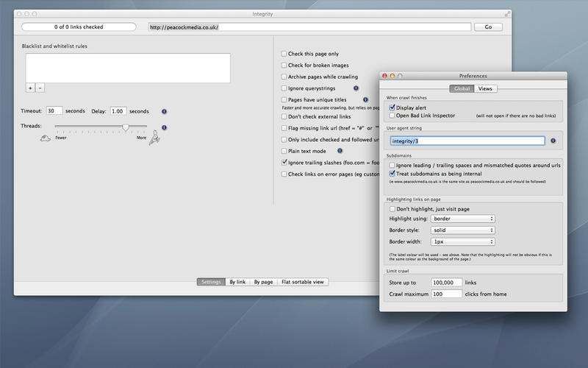Uncheck Display alert in Preferences
This screenshot has width=588, height=368.
[392, 107]
